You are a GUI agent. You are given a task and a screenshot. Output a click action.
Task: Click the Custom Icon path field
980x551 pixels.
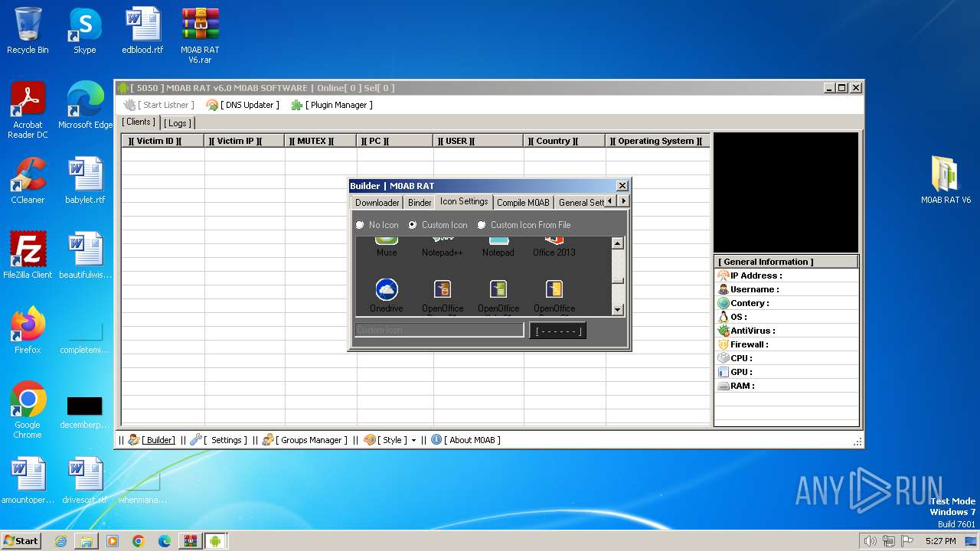439,330
